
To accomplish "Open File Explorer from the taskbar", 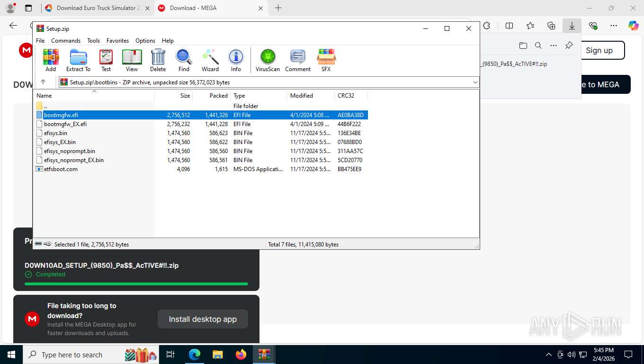I will pos(217,355).
